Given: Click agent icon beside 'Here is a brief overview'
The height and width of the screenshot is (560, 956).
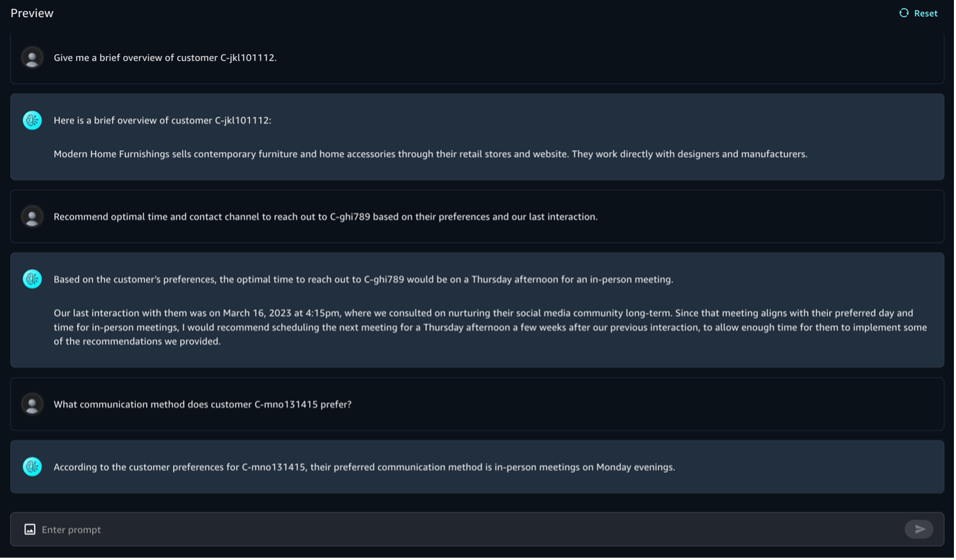Looking at the screenshot, I should click(x=32, y=120).
